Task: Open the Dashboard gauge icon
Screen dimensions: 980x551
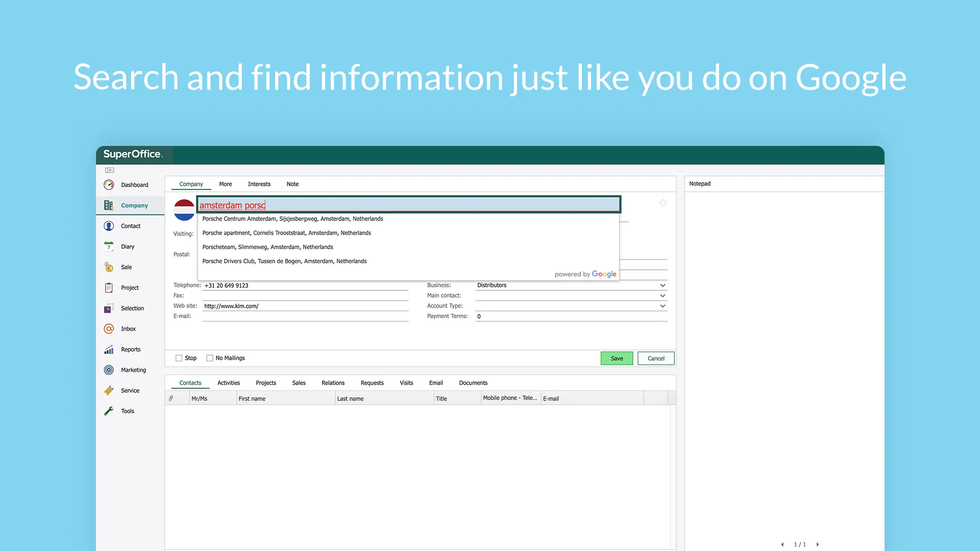Action: [109, 185]
